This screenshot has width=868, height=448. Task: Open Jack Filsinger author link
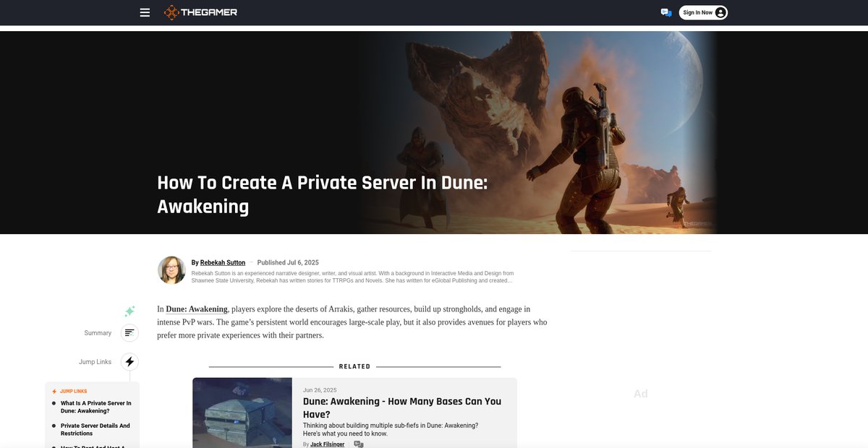point(329,444)
